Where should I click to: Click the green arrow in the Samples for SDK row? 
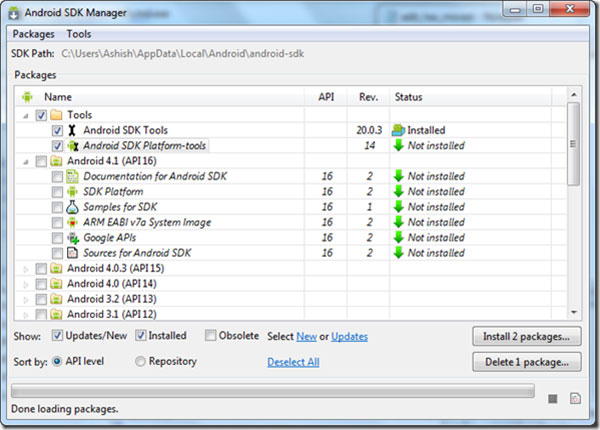point(399,207)
